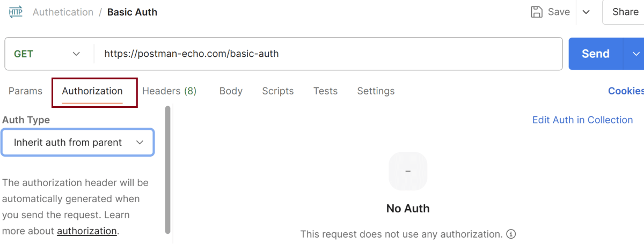The width and height of the screenshot is (644, 251).
Task: Select the Authorization tab
Action: [92, 91]
